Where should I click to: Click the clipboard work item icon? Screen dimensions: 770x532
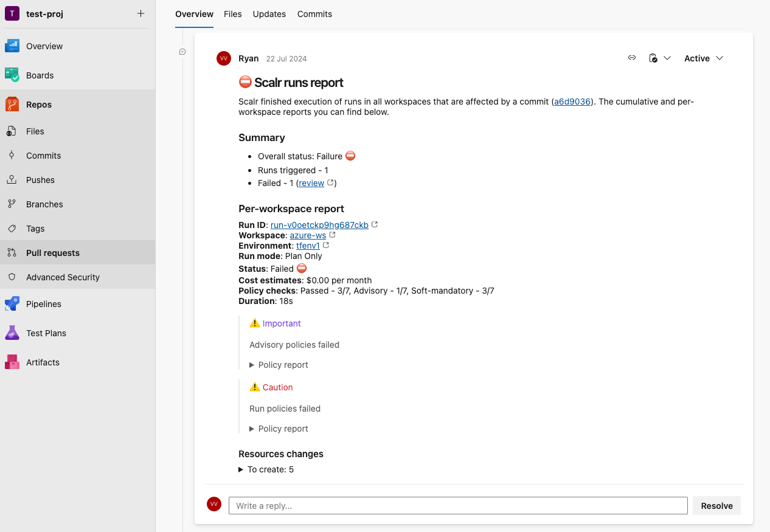pyautogui.click(x=653, y=58)
